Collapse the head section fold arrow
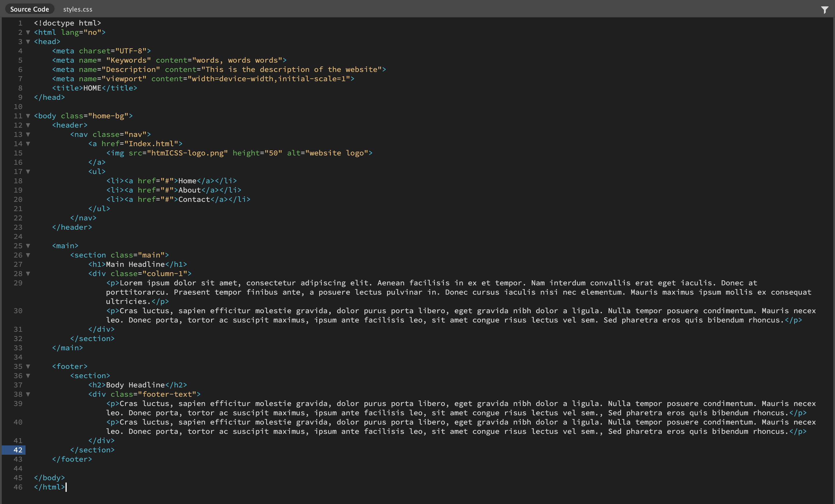 (28, 42)
